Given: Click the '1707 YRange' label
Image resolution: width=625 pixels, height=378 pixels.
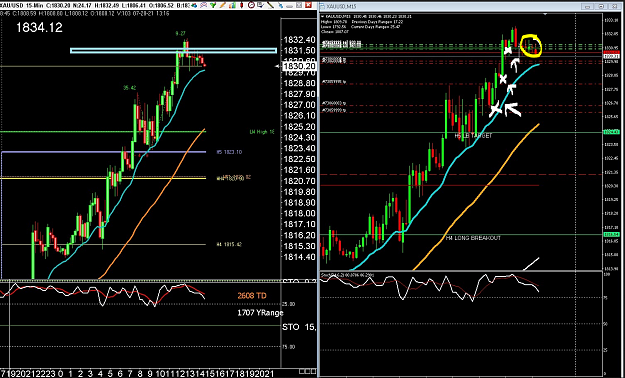Looking at the screenshot, I should click(x=260, y=313).
